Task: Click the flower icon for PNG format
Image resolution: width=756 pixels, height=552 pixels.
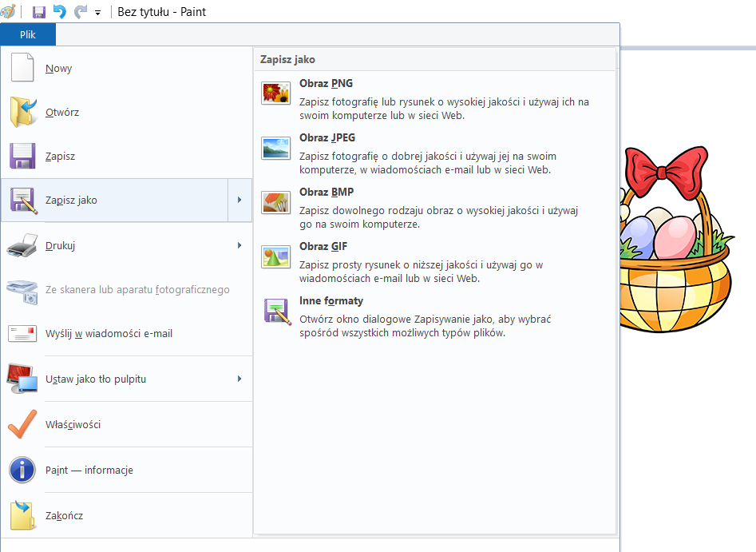Action: pos(275,93)
